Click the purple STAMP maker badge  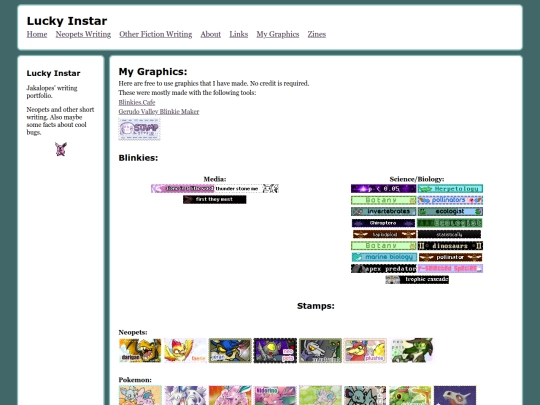[139, 129]
